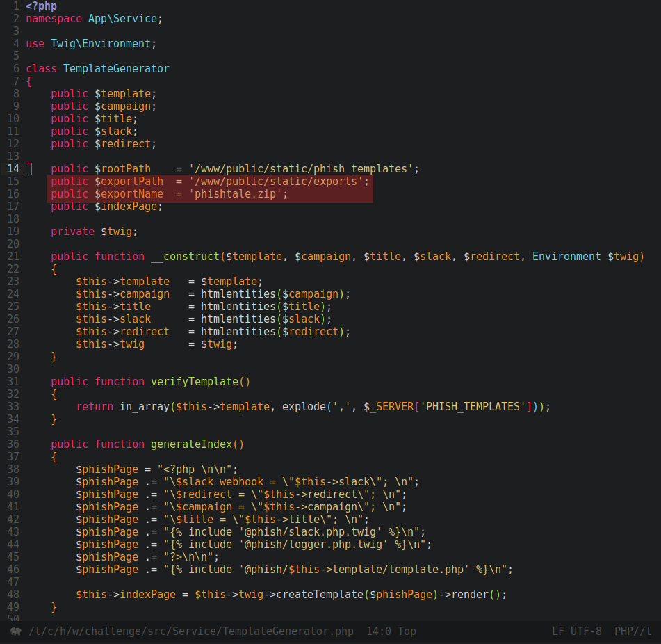The image size is (661, 644).
Task: Click line number 14 in the gutter
Action: [13, 169]
